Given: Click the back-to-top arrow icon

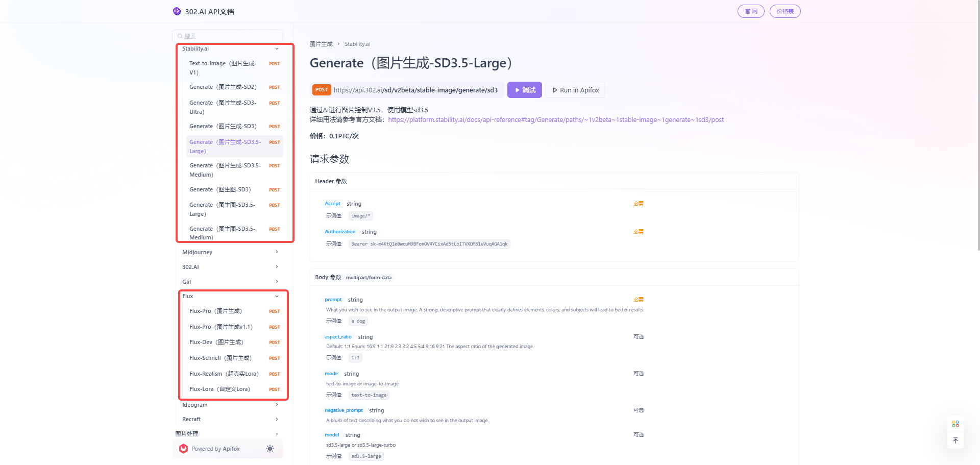Looking at the screenshot, I should [955, 440].
